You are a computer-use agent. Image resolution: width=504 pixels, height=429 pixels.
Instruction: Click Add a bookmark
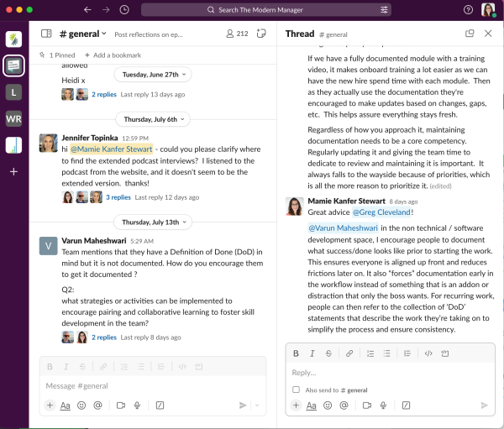[113, 55]
